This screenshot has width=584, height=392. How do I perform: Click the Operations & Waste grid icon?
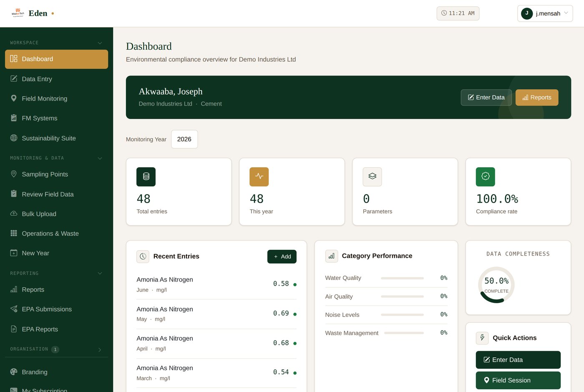14,233
